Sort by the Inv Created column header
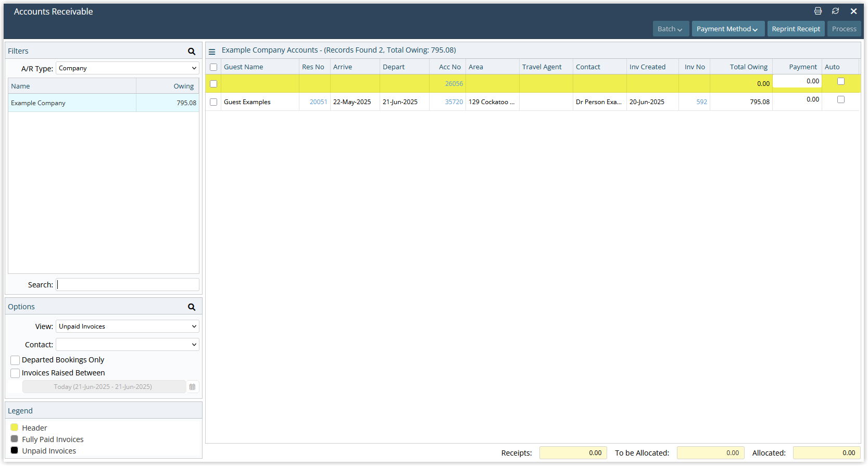This screenshot has width=868, height=466. [x=652, y=67]
